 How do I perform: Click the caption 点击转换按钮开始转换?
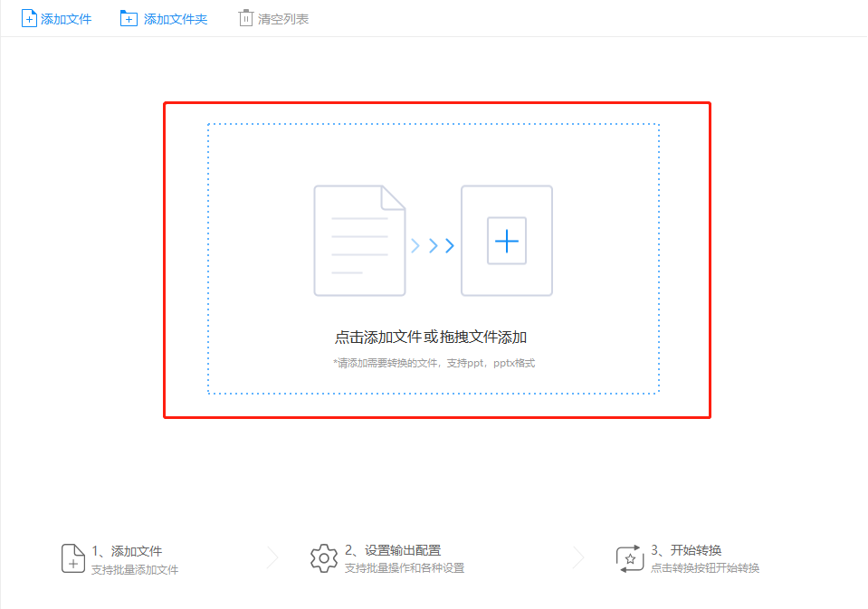[705, 568]
